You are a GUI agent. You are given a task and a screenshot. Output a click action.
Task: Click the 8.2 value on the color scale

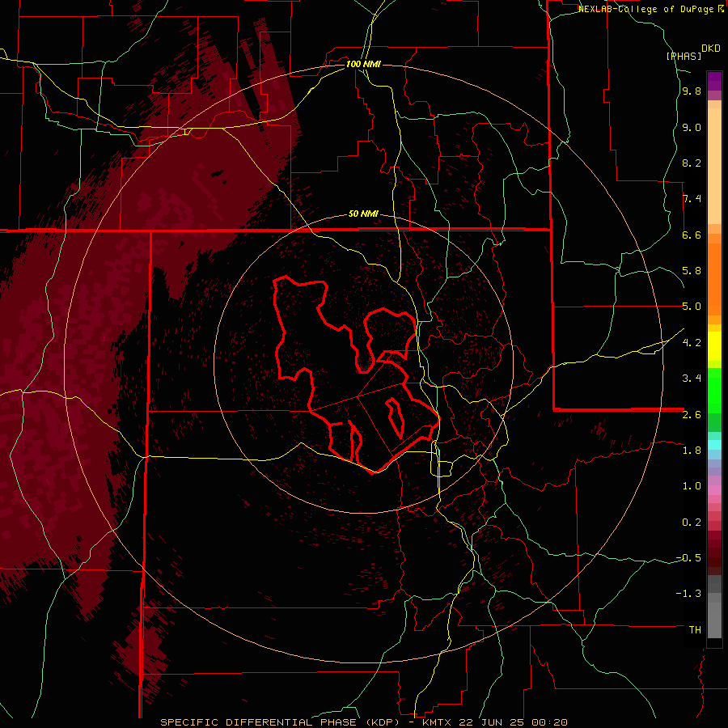pyautogui.click(x=692, y=163)
